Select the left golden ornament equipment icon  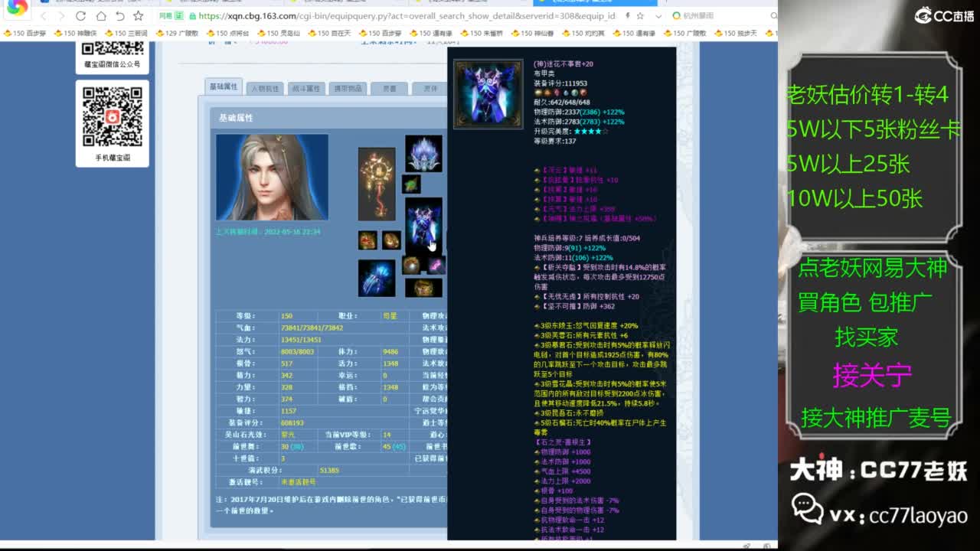pyautogui.click(x=367, y=240)
